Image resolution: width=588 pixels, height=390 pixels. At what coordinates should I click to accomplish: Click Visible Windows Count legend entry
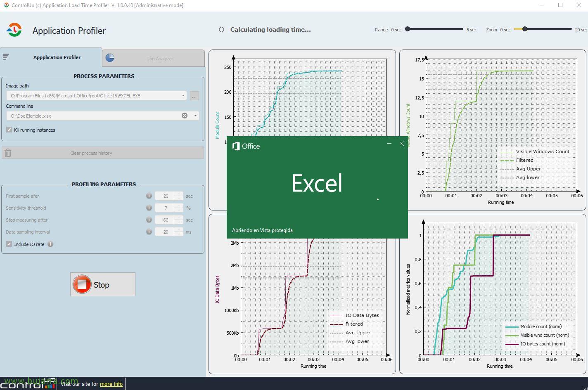click(535, 151)
